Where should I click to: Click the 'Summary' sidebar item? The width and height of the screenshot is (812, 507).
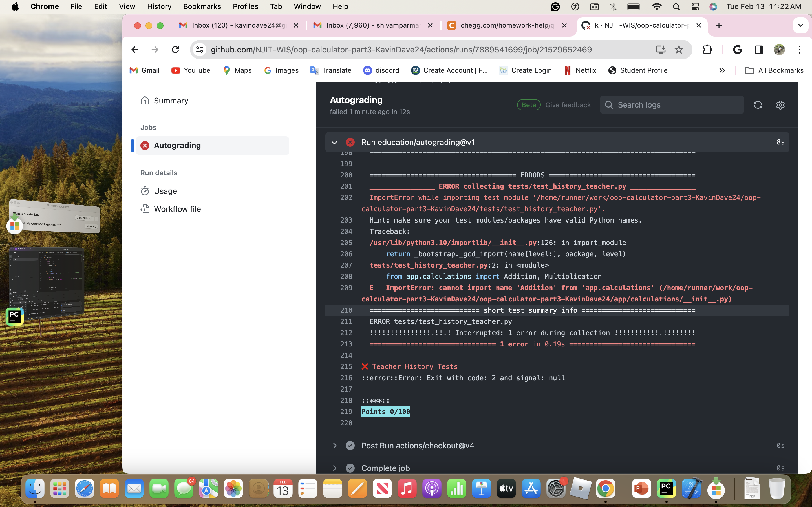(x=171, y=101)
